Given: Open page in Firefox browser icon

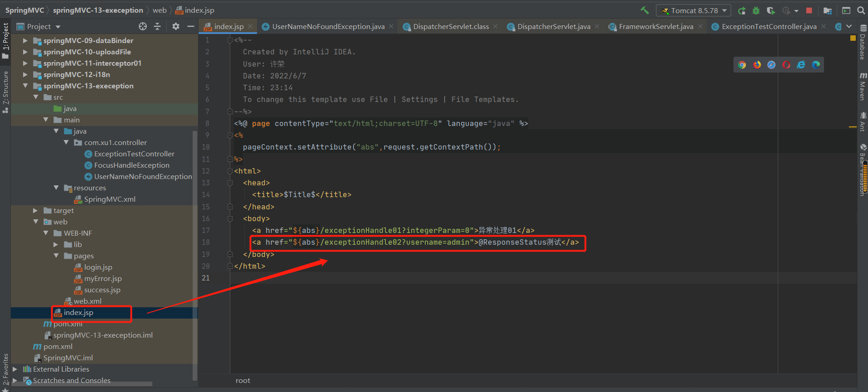Looking at the screenshot, I should (757, 65).
